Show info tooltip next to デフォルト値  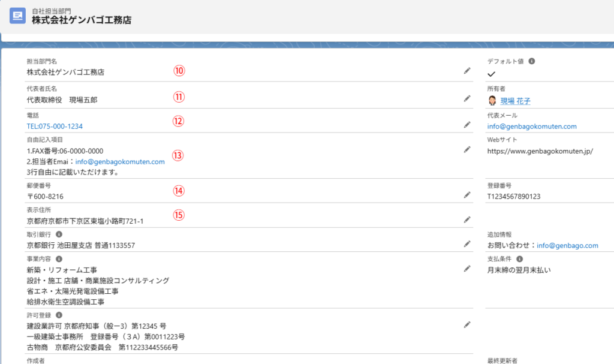[x=532, y=61]
